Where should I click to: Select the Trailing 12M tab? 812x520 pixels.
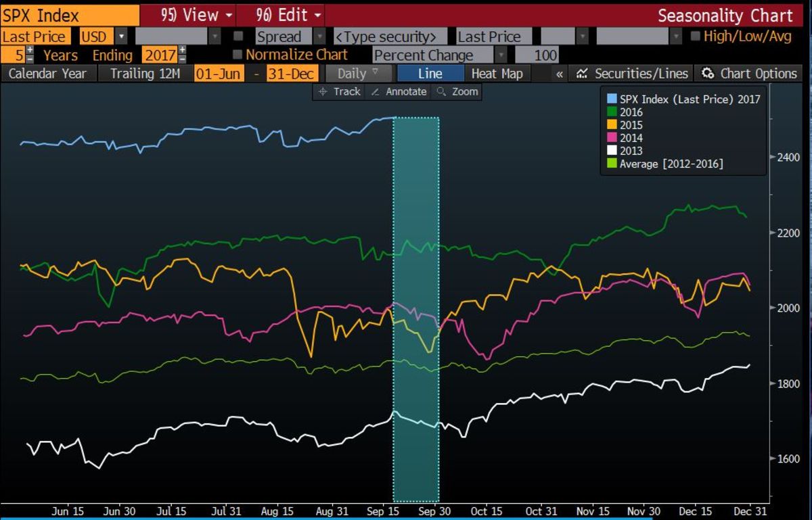pos(145,73)
